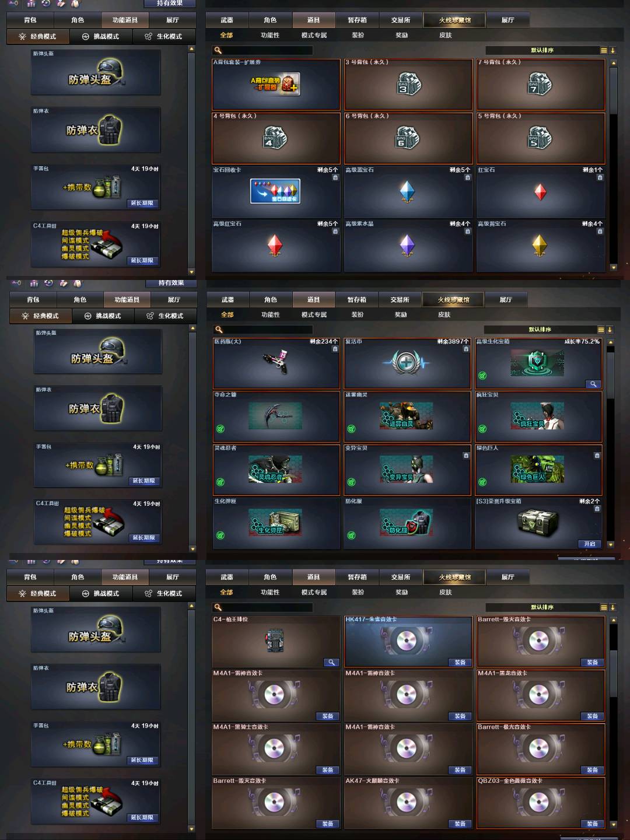Switch to 皮肤 filter tab above the backpack items
Viewport: 630px width, 840px height.
pyautogui.click(x=446, y=35)
